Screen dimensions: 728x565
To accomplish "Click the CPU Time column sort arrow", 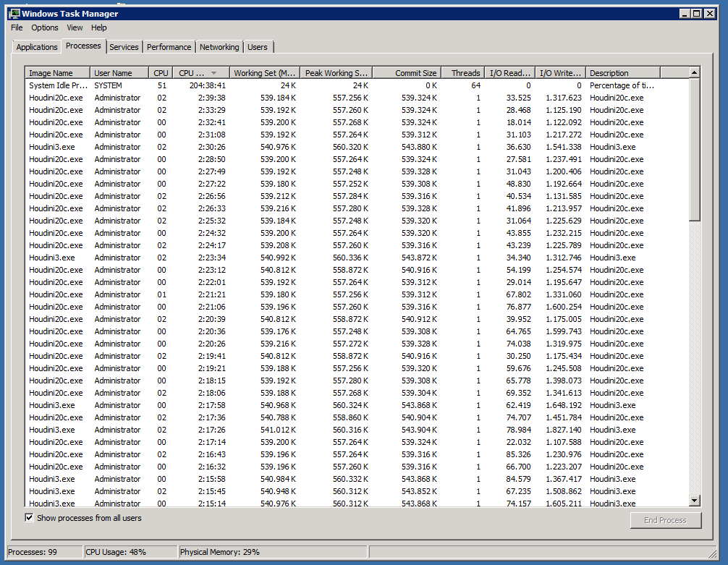I will 213,73.
